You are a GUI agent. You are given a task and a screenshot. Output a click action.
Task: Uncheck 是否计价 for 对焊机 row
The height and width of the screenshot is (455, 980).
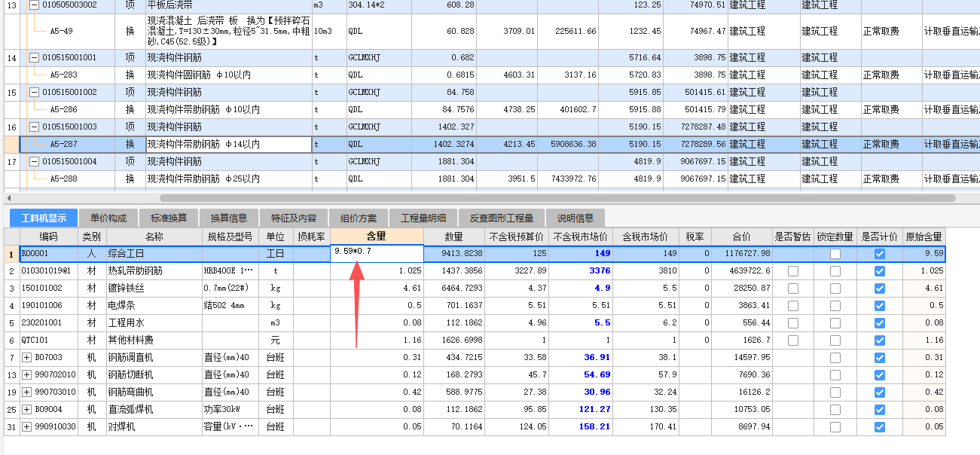[879, 426]
